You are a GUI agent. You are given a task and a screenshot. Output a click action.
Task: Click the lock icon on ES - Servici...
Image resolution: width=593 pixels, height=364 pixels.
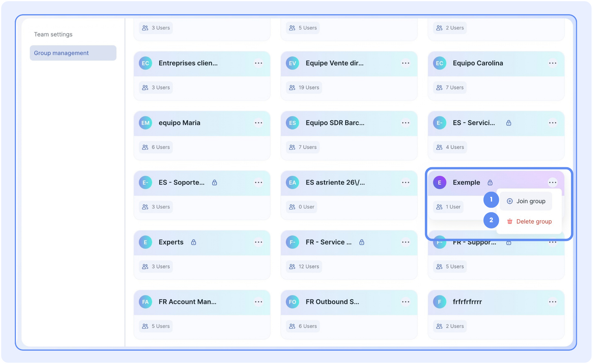click(509, 123)
